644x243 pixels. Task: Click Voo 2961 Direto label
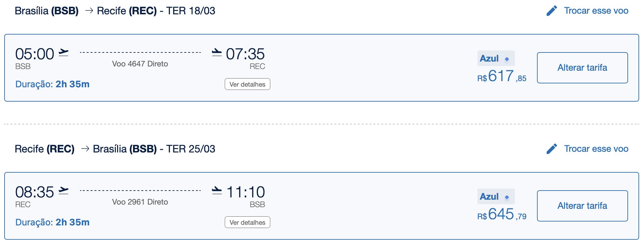click(140, 202)
